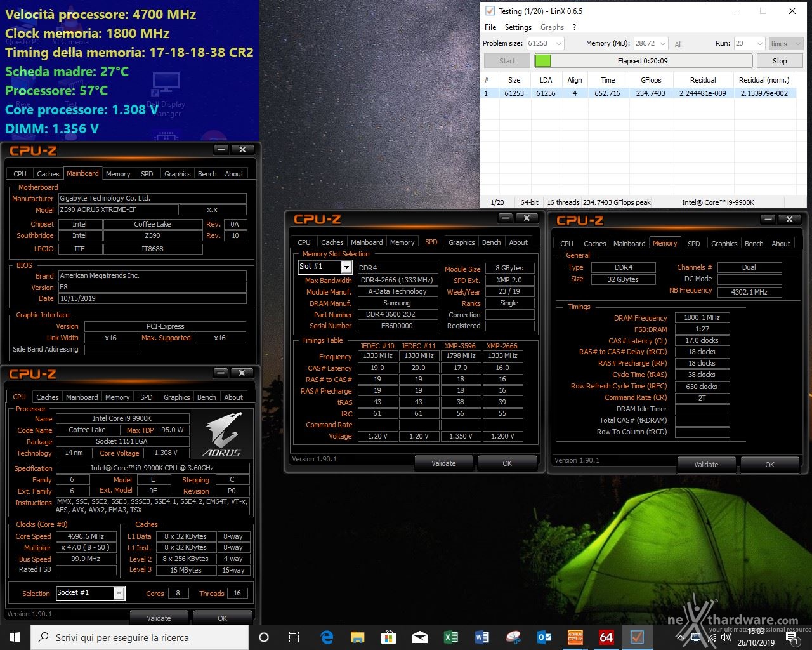Image resolution: width=812 pixels, height=650 pixels.
Task: Click LinX title bar app icon
Action: (x=490, y=11)
